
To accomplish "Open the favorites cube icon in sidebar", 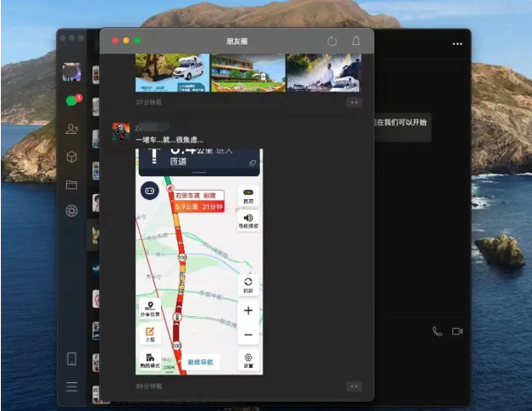I will (72, 157).
